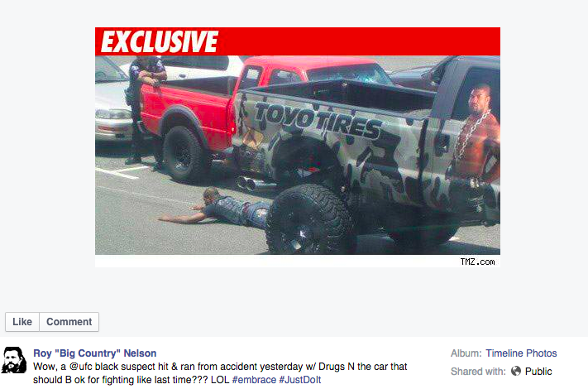Click the Toyo Tires lettering on truck

(318, 121)
